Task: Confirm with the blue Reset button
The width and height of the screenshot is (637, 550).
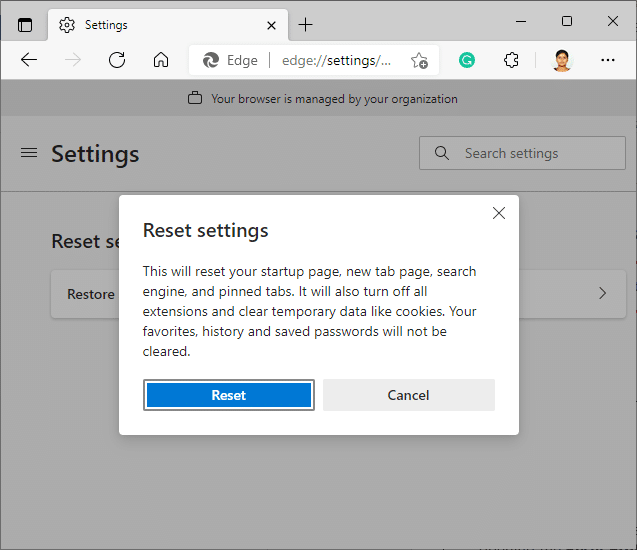Action: [x=229, y=395]
